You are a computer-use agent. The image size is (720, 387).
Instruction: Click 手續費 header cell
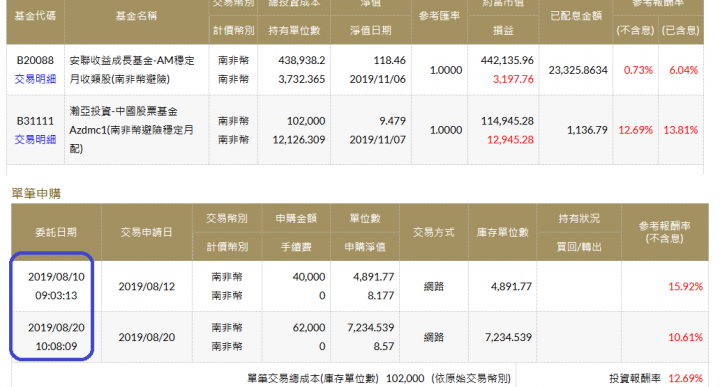(296, 247)
